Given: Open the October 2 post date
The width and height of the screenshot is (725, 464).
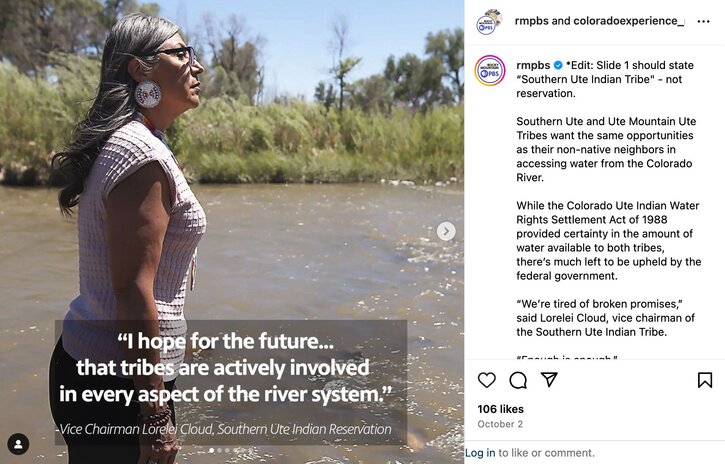Looking at the screenshot, I should coord(500,424).
